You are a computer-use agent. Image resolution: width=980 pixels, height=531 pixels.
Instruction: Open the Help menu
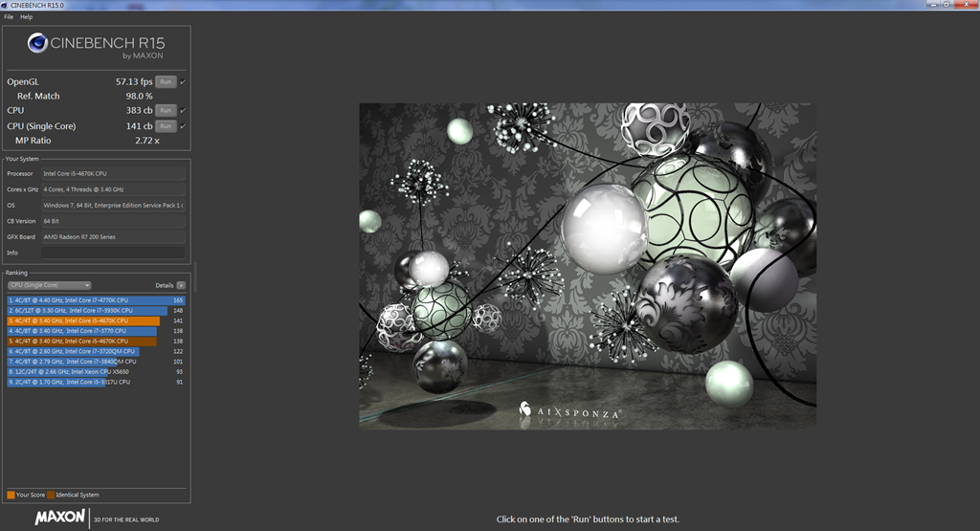pyautogui.click(x=26, y=17)
